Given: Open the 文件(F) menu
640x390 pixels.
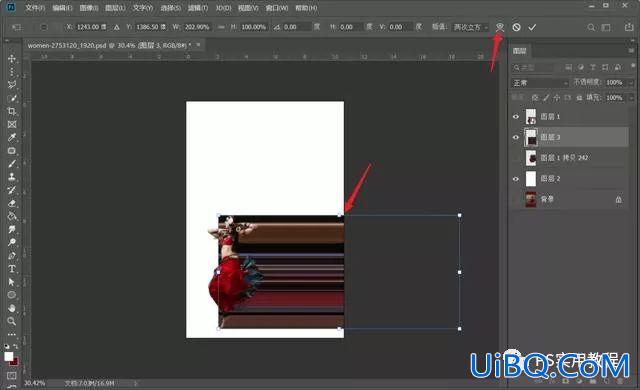Looking at the screenshot, I should [x=35, y=8].
